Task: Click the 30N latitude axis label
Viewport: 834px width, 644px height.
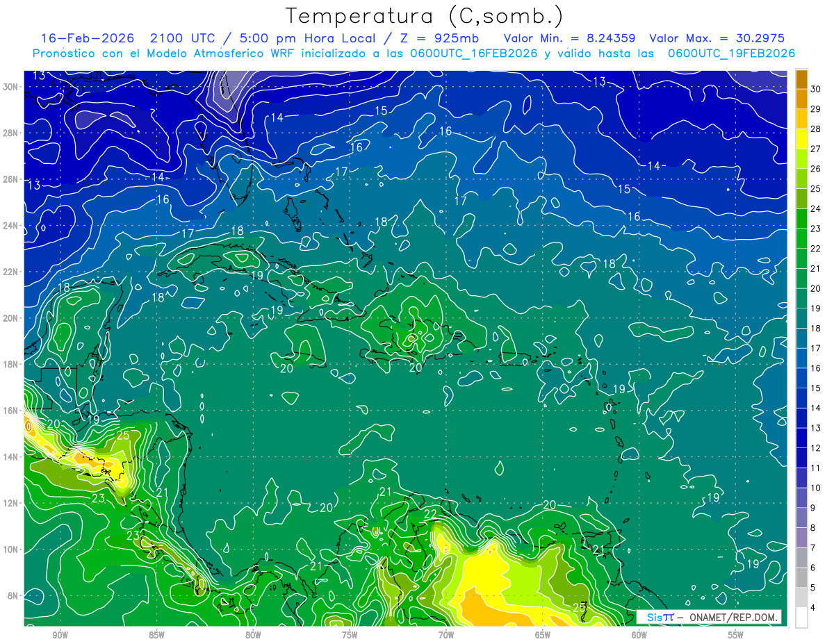Action: tap(11, 87)
